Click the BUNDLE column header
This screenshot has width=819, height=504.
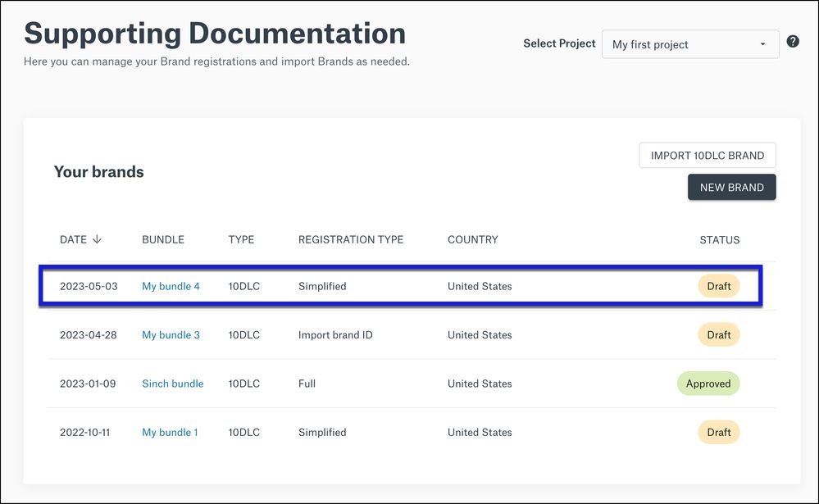163,240
